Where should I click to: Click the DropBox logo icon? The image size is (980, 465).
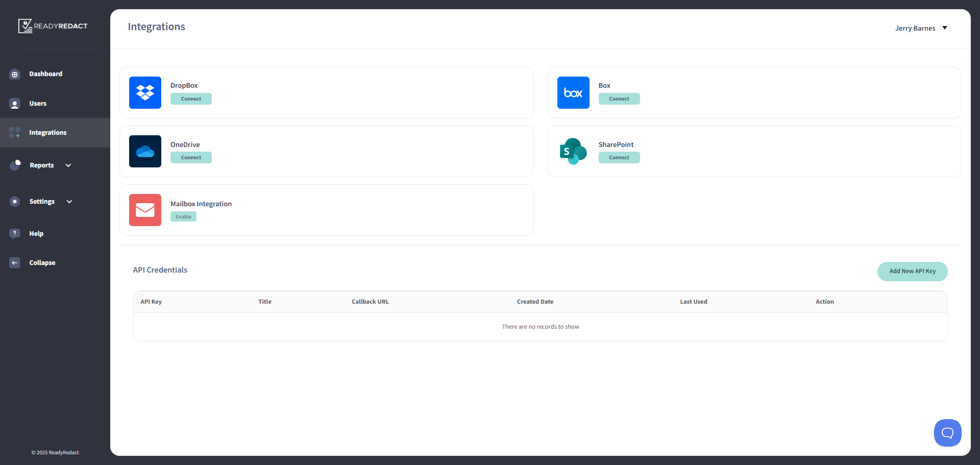[145, 92]
